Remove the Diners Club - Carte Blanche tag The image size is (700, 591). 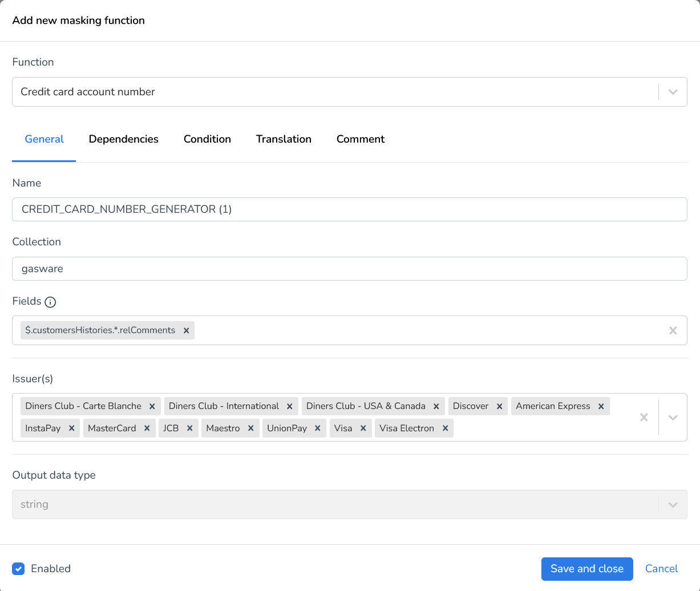tap(152, 406)
